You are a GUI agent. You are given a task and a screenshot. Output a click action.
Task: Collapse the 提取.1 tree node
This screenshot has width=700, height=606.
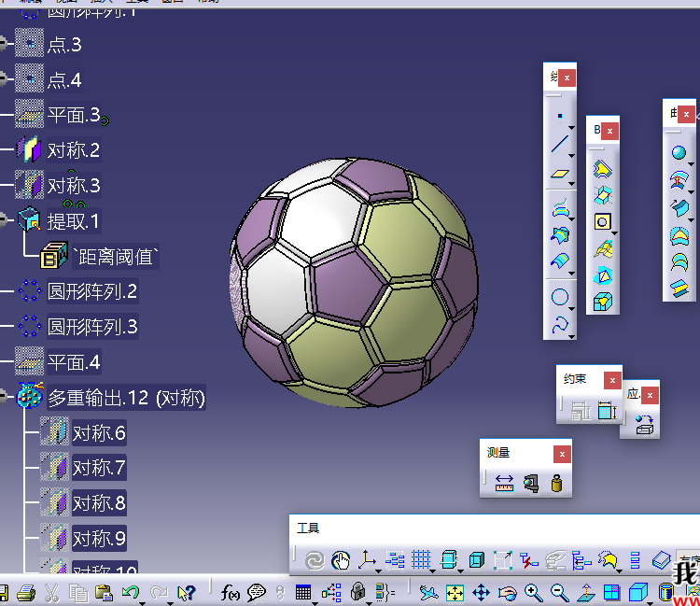(x=3, y=221)
